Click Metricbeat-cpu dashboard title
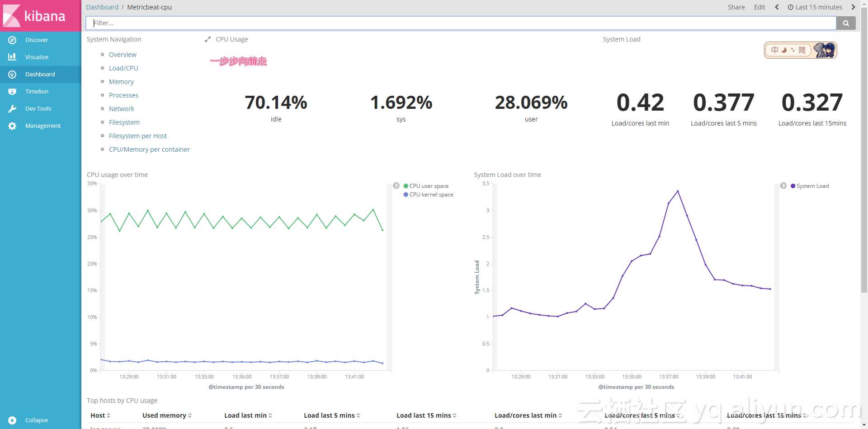Screen dimensions: 868x429 click(149, 7)
